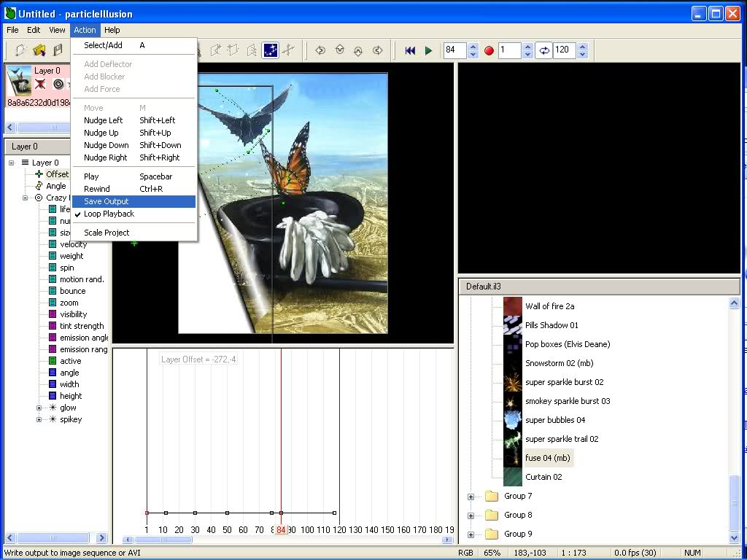This screenshot has height=560, width=747.
Task: Open the Help menu
Action: click(x=112, y=30)
